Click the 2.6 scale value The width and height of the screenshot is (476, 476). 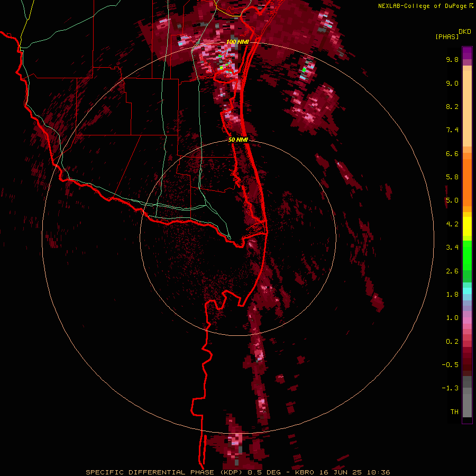(x=452, y=271)
